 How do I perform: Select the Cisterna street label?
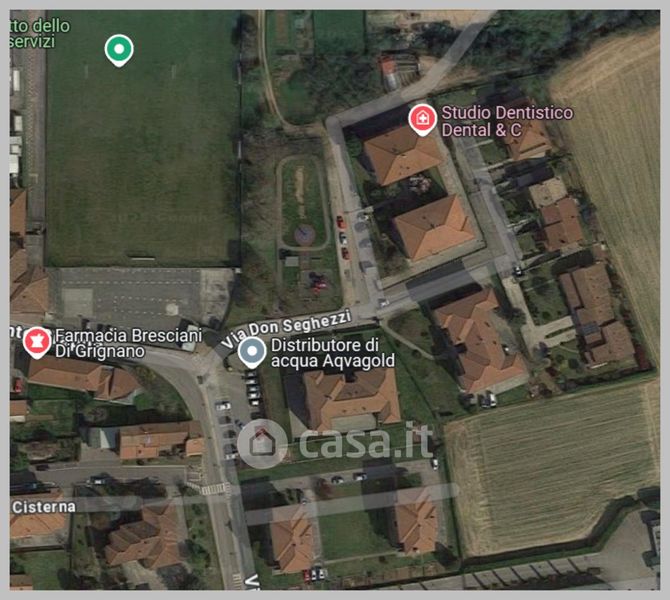[x=44, y=507]
